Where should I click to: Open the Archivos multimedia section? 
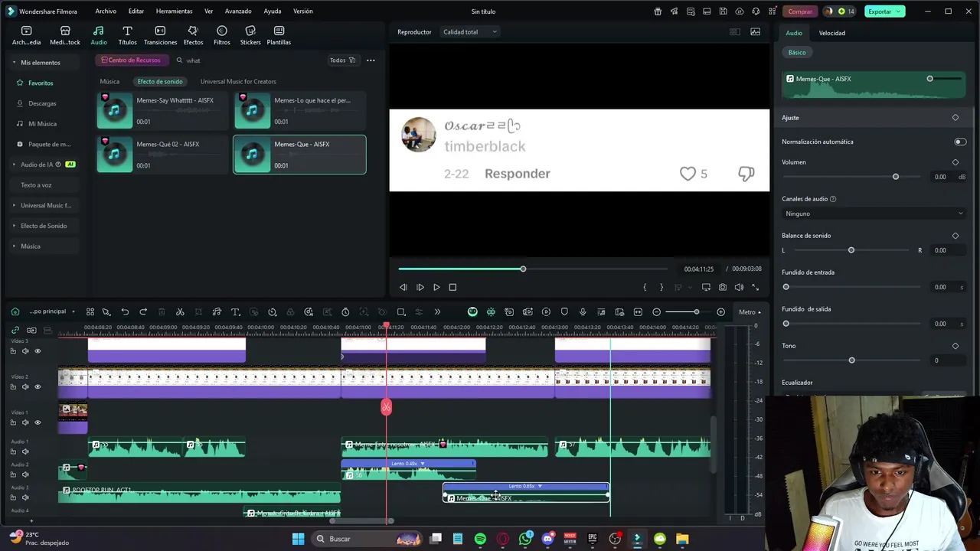point(26,35)
